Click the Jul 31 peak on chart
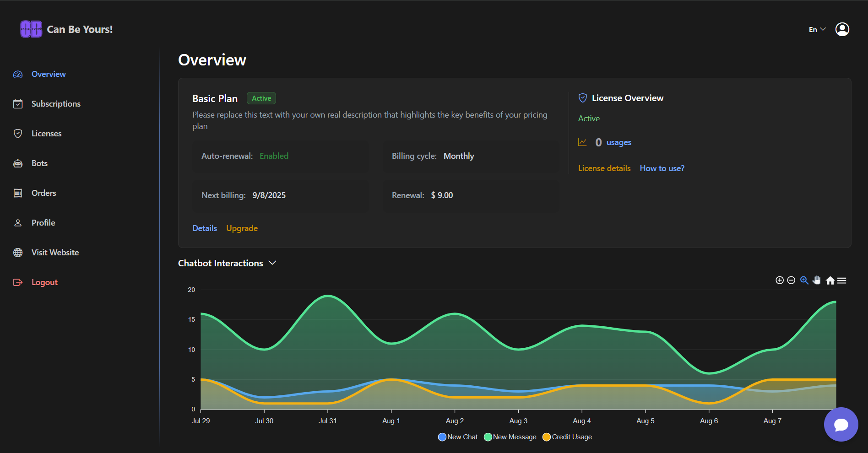 point(328,296)
